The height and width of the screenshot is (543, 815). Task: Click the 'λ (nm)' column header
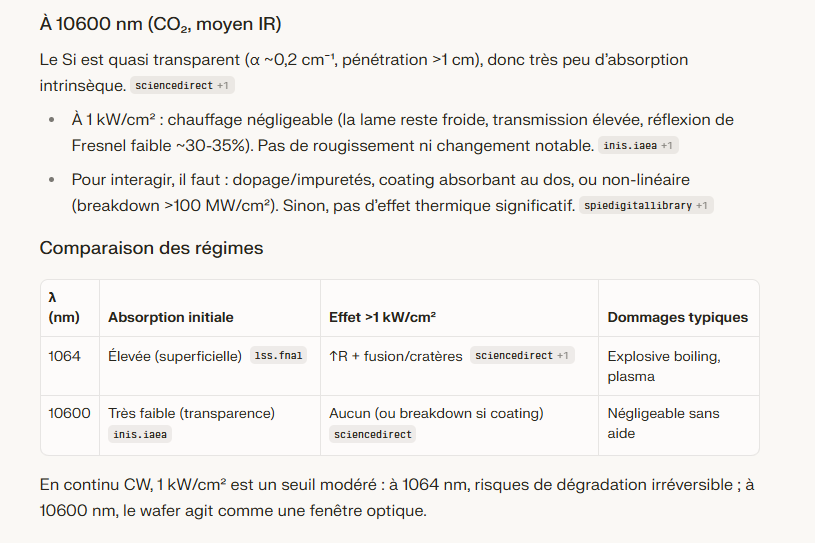60,307
